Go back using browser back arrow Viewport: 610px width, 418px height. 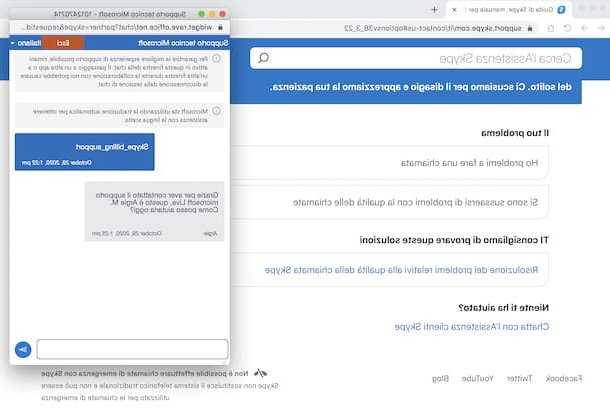[601, 28]
